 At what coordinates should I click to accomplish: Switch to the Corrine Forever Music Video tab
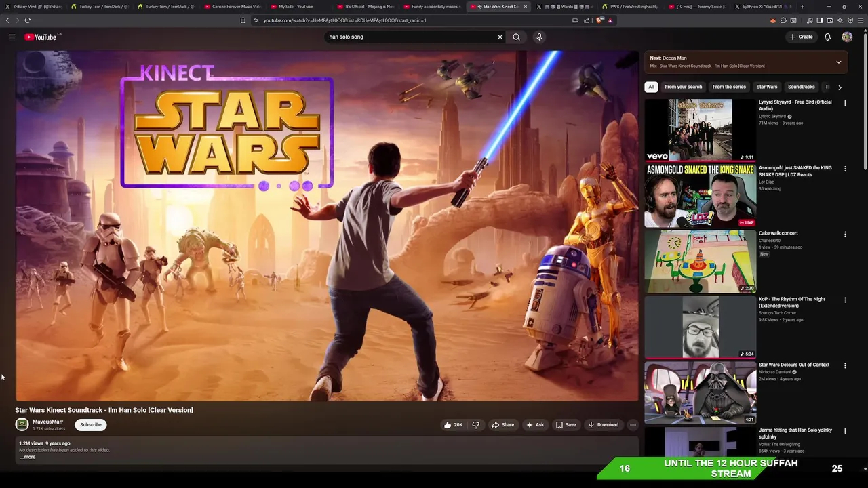point(233,7)
